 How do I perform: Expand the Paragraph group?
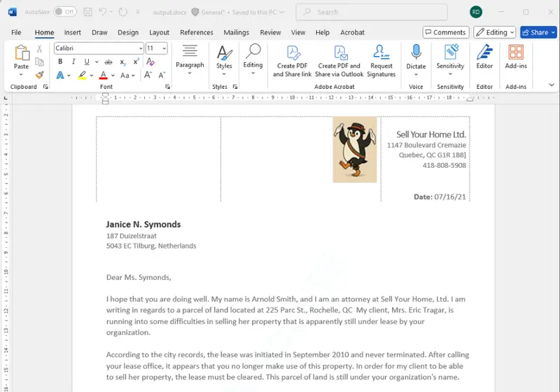(x=190, y=59)
